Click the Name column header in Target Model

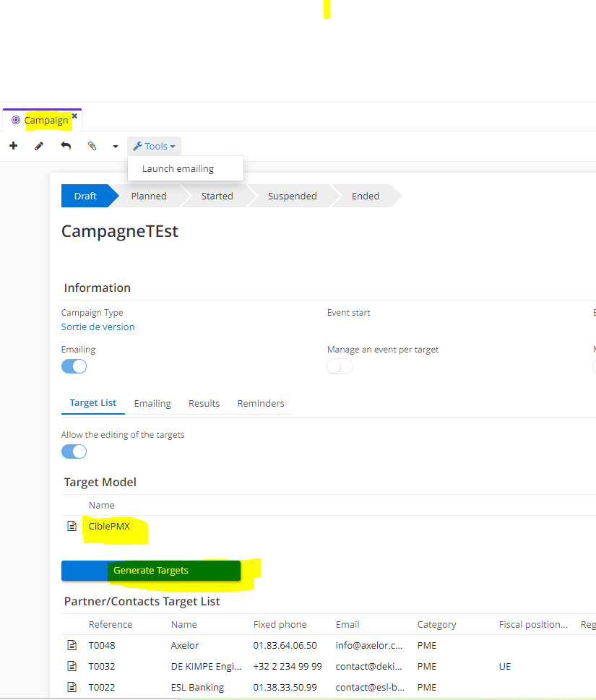point(101,506)
